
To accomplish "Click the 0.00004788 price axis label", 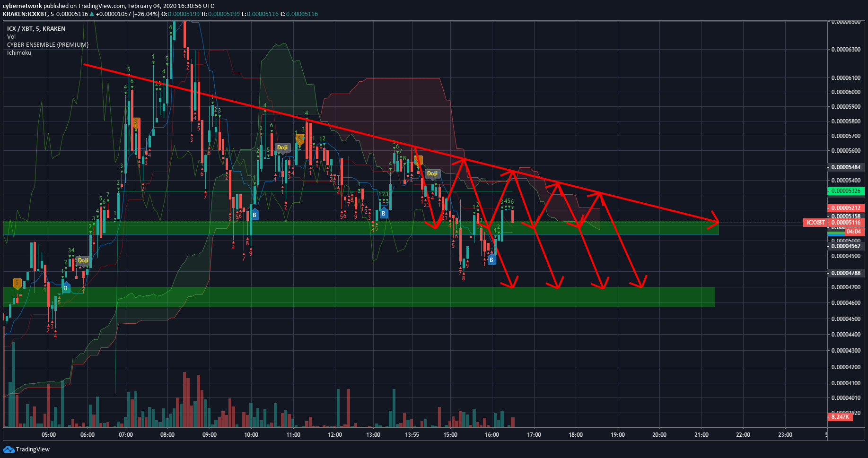I will pos(846,273).
